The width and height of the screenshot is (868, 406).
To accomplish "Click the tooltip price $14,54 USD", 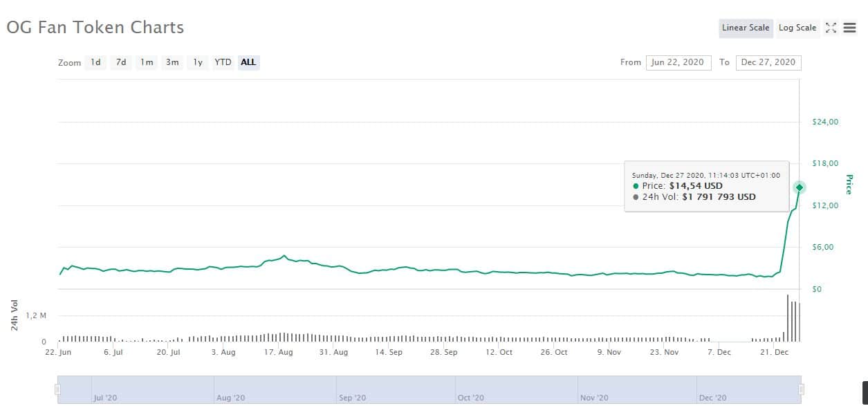I will [x=696, y=186].
